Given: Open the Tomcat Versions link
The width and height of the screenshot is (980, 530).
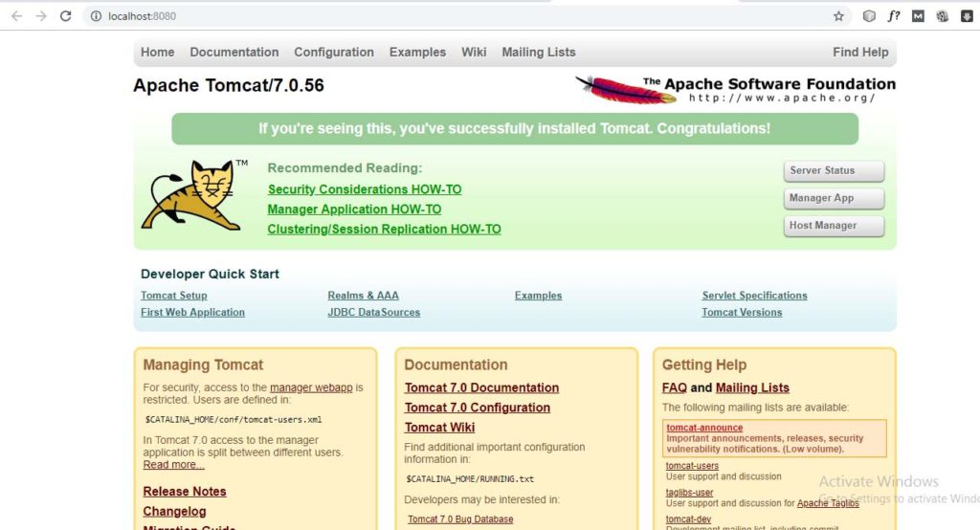Looking at the screenshot, I should (742, 313).
